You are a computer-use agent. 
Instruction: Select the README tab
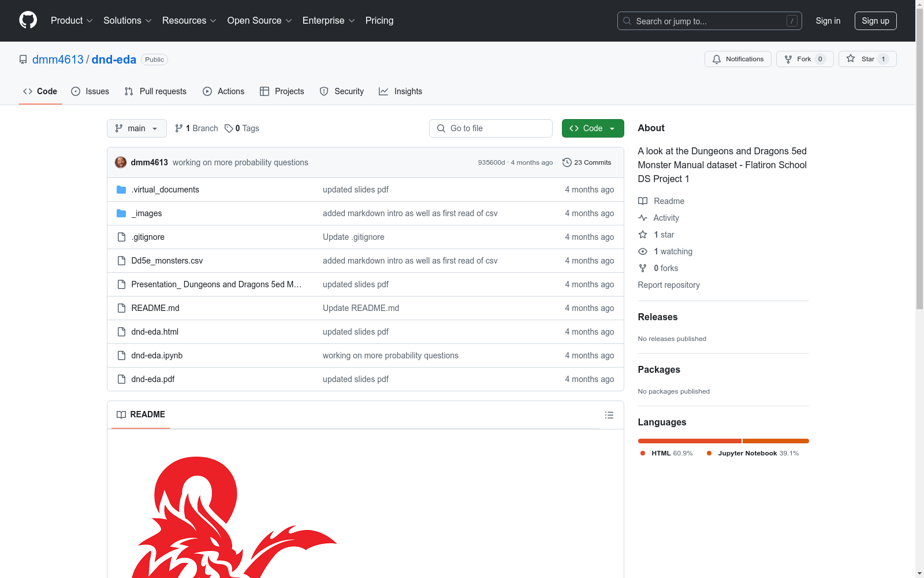141,414
